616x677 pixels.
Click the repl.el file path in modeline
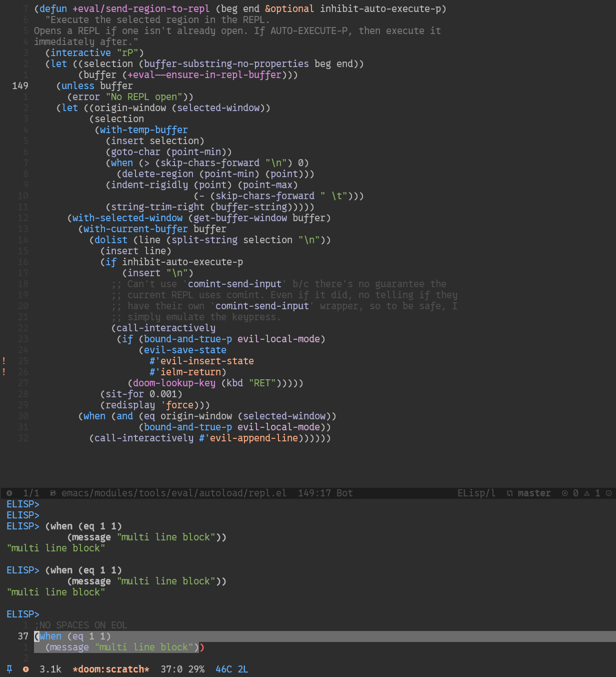[174, 493]
